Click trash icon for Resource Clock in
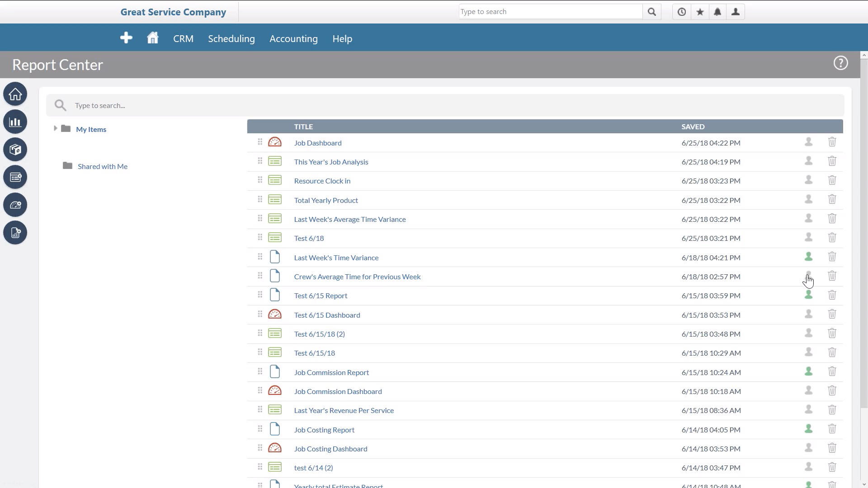Viewport: 868px width, 488px height. pyautogui.click(x=832, y=180)
